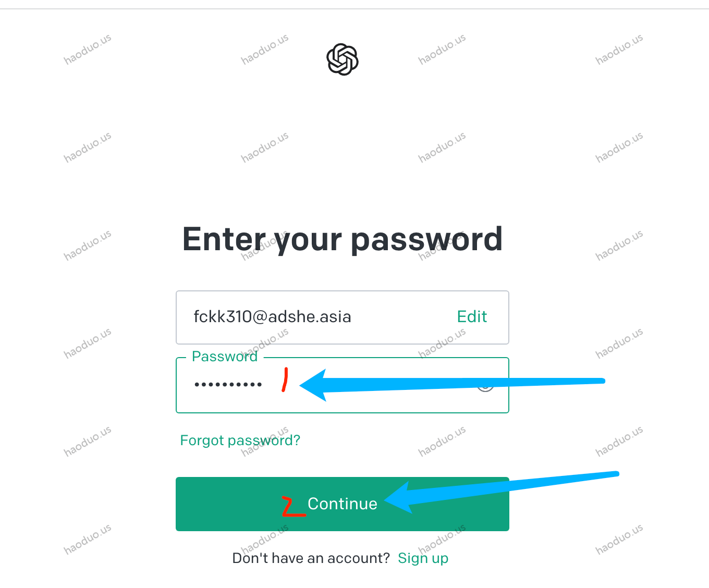Click the green Password field label

point(225,357)
